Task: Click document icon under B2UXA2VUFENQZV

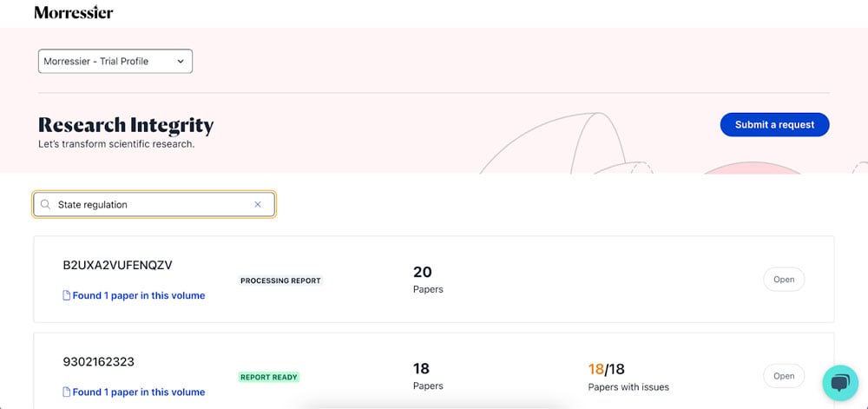Action: (x=67, y=295)
